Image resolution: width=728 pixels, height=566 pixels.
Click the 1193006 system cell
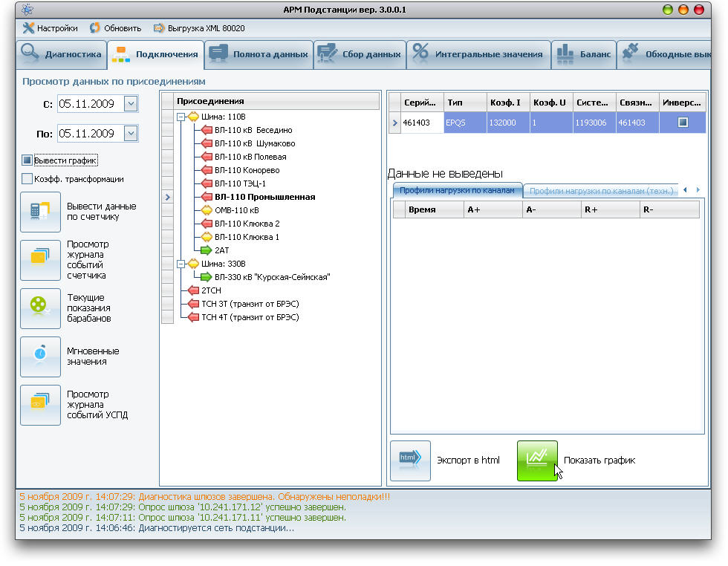[x=594, y=123]
